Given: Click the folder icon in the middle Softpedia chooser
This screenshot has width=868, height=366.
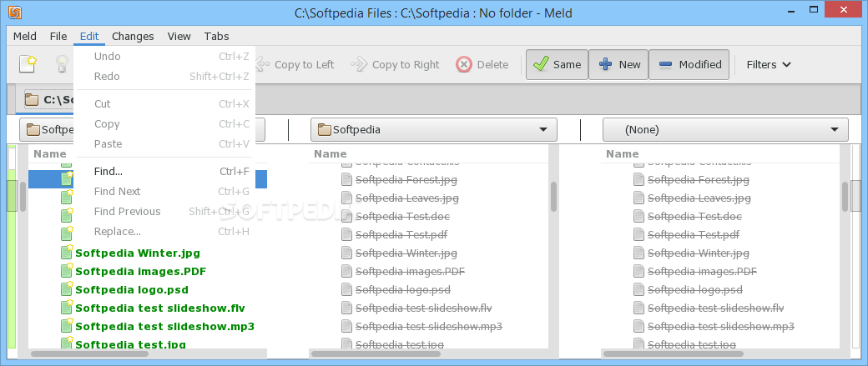Looking at the screenshot, I should (324, 130).
